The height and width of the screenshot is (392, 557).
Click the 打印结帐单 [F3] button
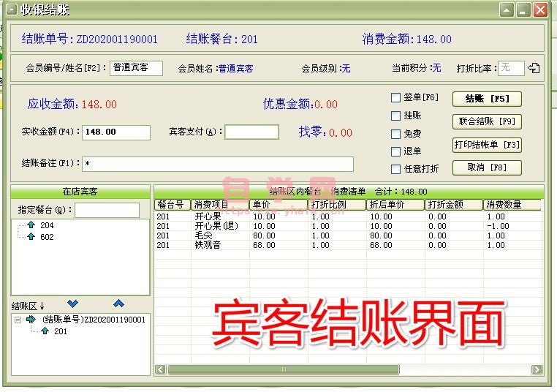coord(487,145)
